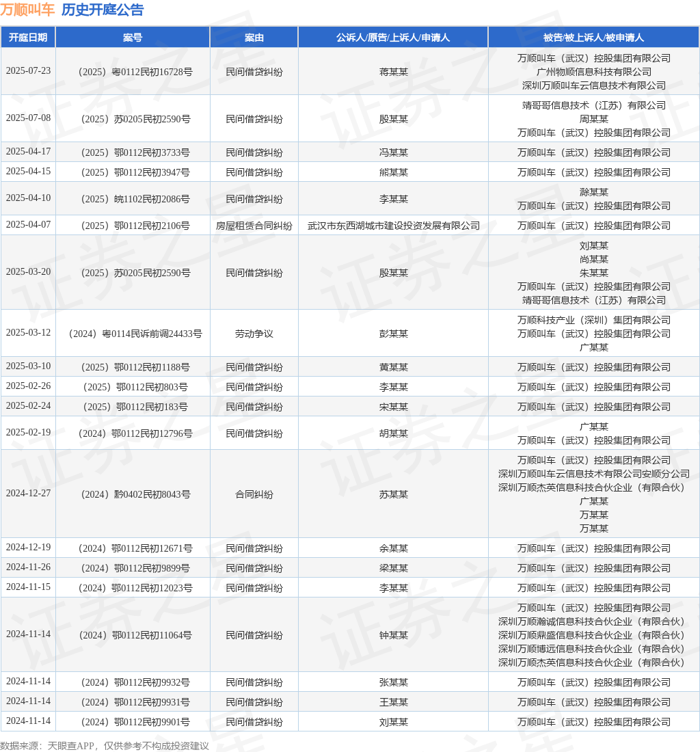This screenshot has width=700, height=752.
Task: Click plaintiff 冯某某
Action: coord(394,152)
